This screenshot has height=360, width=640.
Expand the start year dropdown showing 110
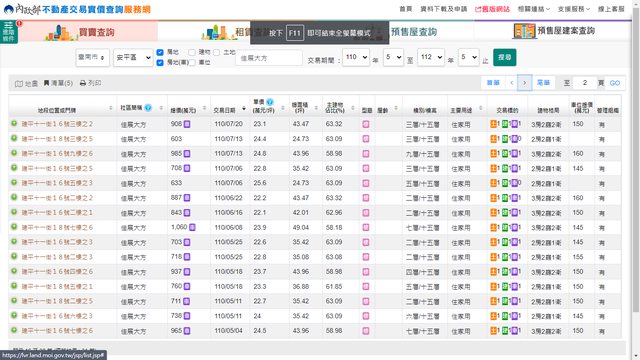[x=356, y=57]
